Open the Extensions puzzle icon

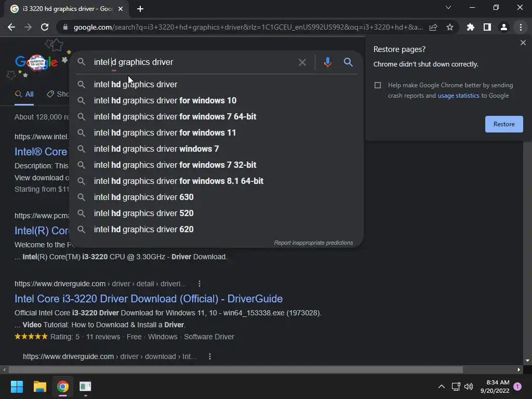(x=471, y=27)
